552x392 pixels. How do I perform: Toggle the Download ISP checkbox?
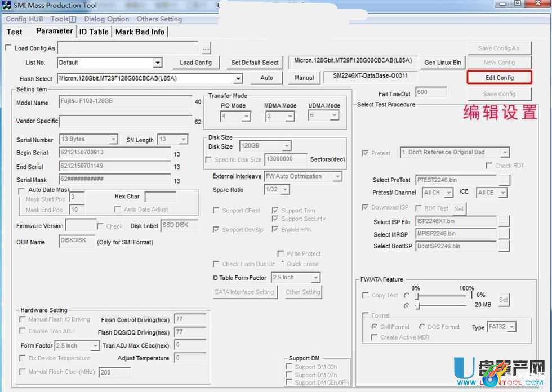click(365, 207)
